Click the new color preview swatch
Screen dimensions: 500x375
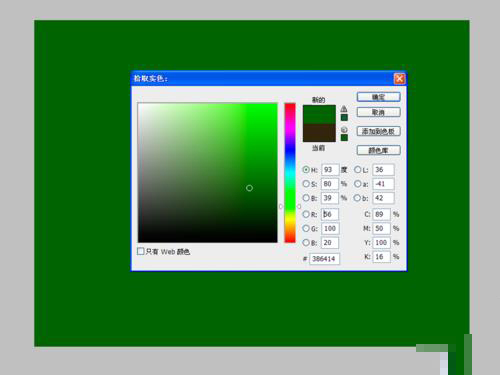pyautogui.click(x=319, y=114)
